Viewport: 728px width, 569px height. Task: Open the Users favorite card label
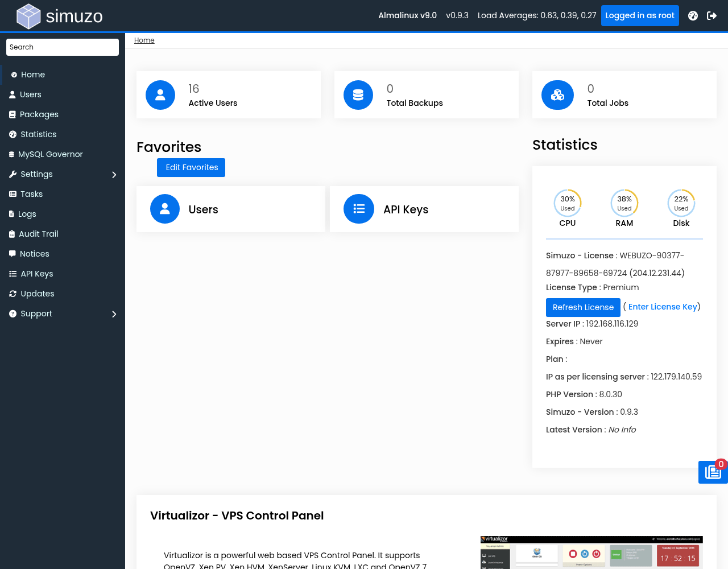[x=203, y=209]
